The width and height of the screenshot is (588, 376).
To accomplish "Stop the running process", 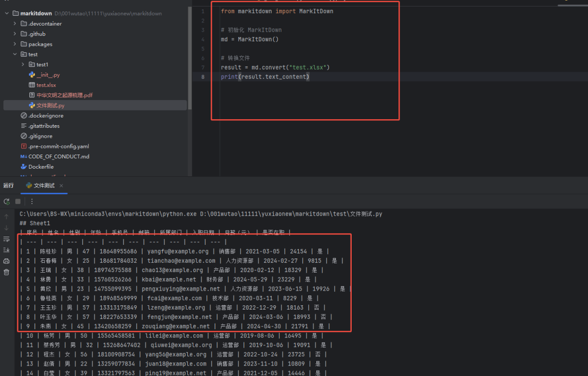I will tap(17, 202).
